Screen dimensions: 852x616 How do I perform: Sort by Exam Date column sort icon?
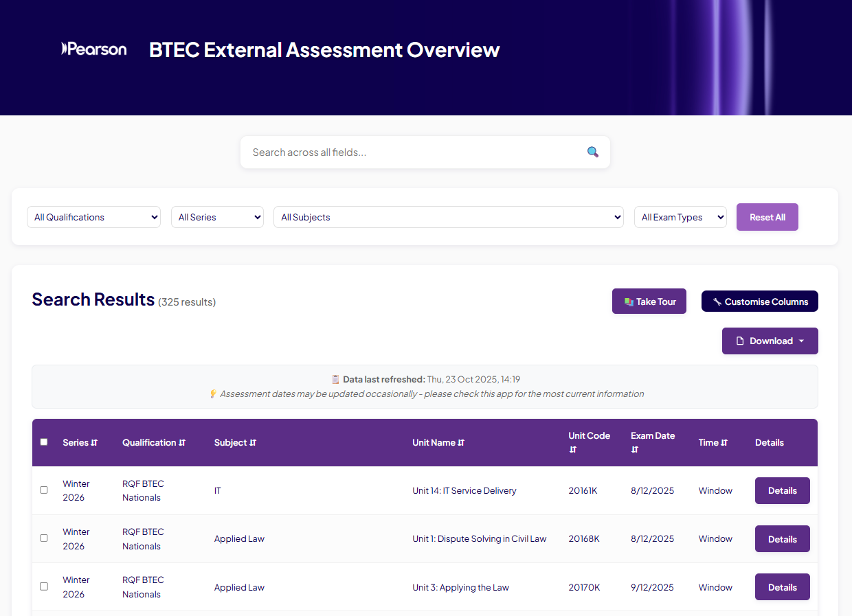pos(635,450)
